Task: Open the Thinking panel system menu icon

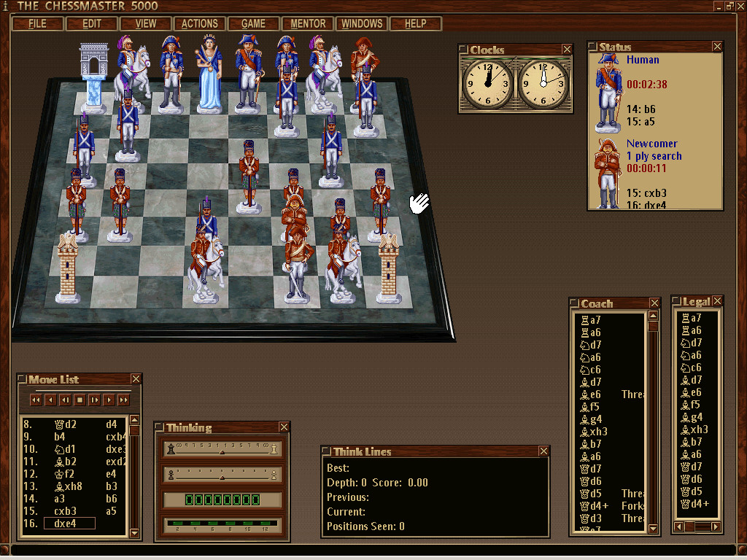Action: tap(159, 427)
